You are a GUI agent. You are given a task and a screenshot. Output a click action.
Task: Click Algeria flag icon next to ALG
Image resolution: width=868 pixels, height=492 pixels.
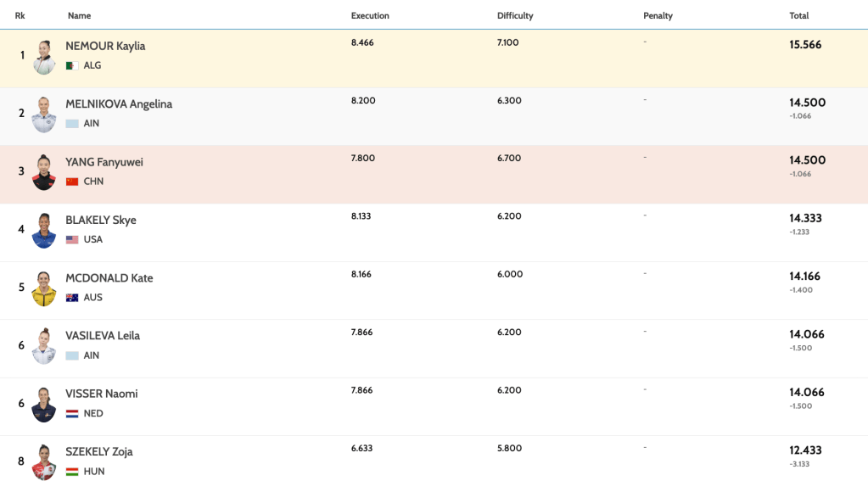click(72, 65)
